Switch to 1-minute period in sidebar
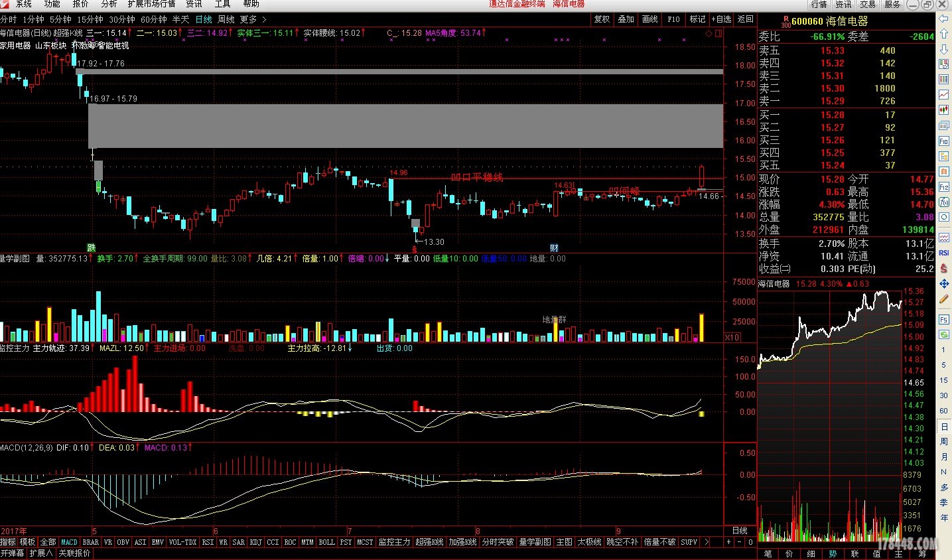Screen dimensions: 952x560 tap(943, 350)
